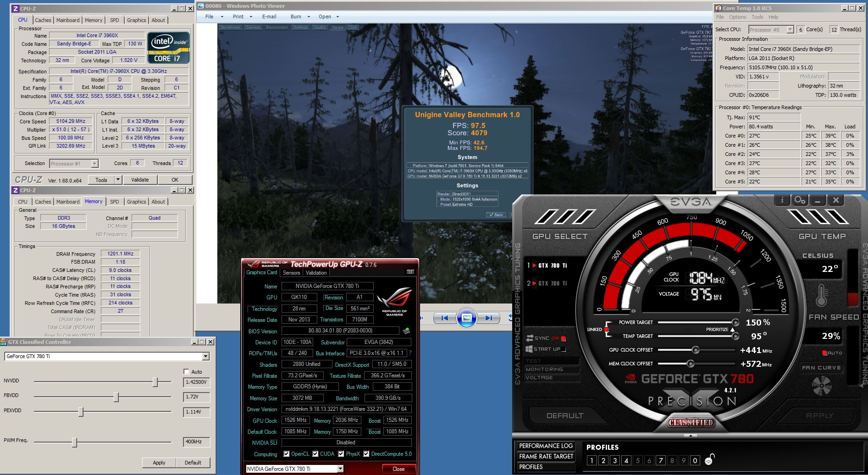
Task: Click Default in GTX Classified Controller
Action: pos(193,463)
